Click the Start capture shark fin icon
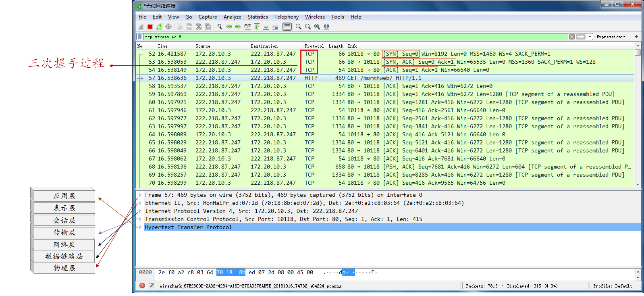Screen dimensions: 644x296 tap(141, 27)
